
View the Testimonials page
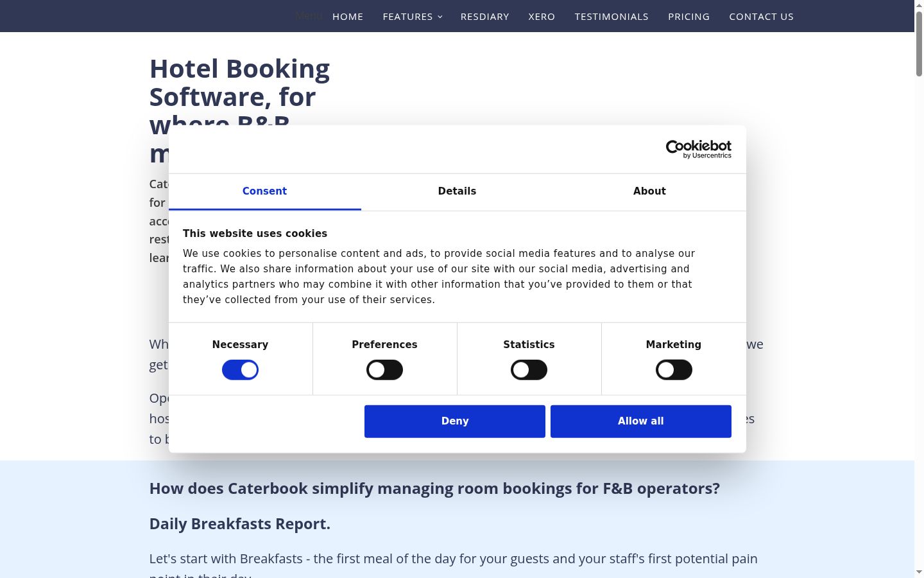pyautogui.click(x=612, y=17)
